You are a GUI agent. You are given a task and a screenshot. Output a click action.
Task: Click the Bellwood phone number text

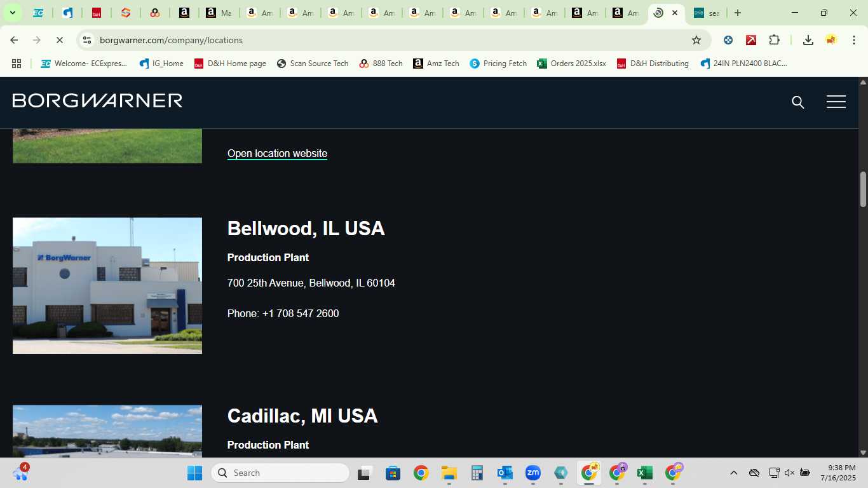pos(283,313)
